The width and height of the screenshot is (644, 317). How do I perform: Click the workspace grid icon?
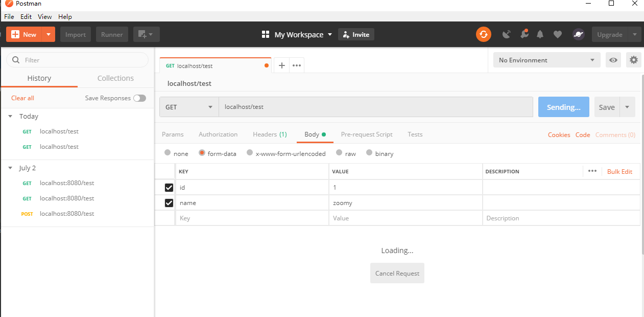click(266, 34)
